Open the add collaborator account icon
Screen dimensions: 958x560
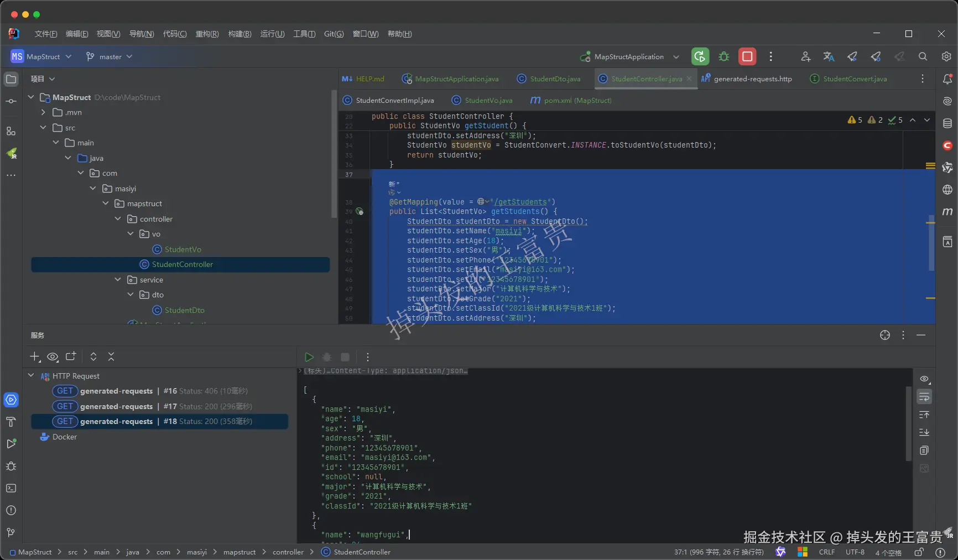(805, 56)
